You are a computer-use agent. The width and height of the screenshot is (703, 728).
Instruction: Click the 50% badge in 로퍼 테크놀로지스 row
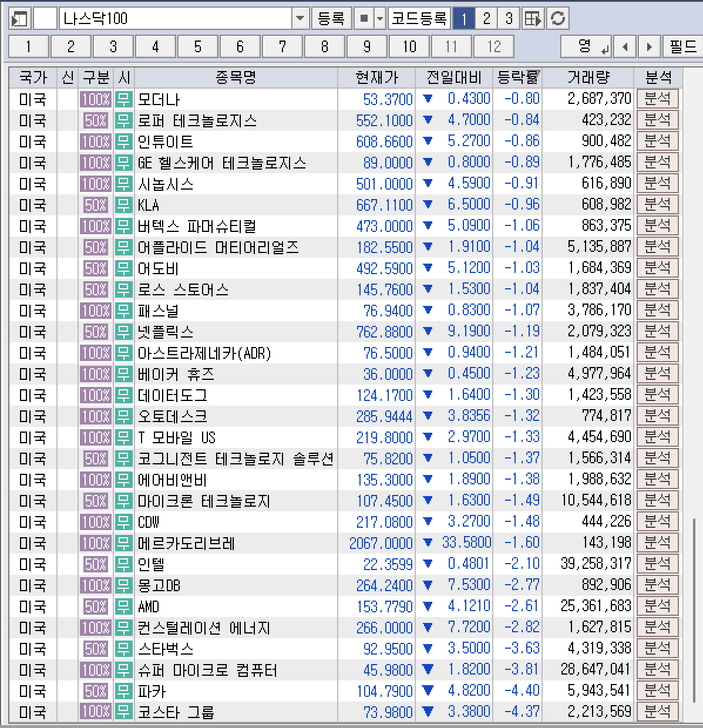(96, 120)
